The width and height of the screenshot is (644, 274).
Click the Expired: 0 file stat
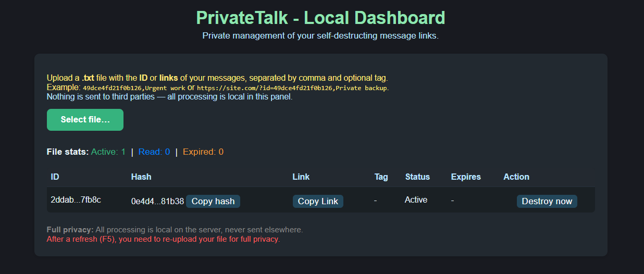pyautogui.click(x=203, y=152)
